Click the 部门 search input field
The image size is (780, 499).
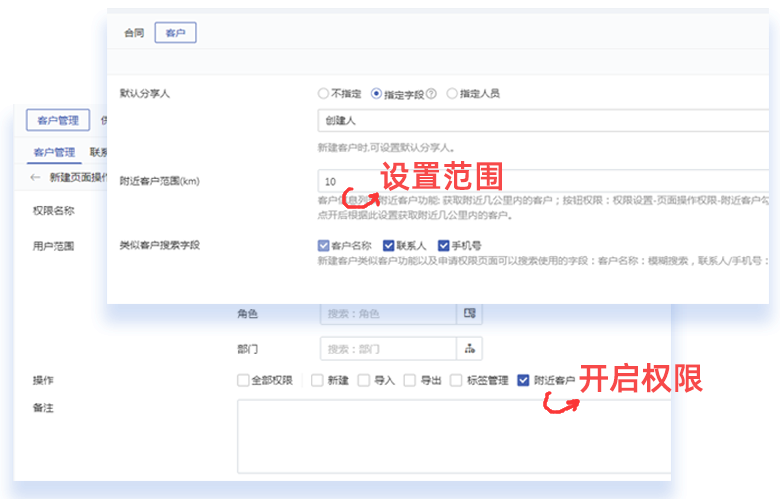tap(388, 349)
